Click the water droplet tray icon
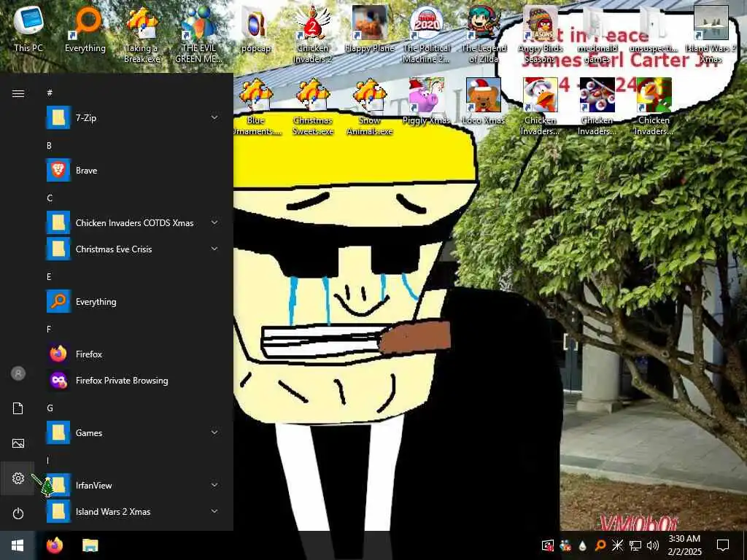Screen dimensions: 747x560 click(x=583, y=545)
